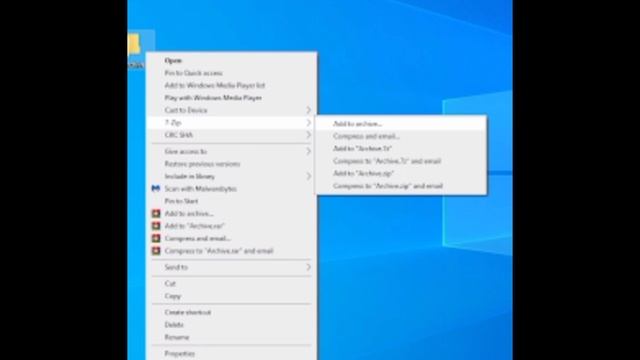Click WinRAR icon for Compress to "Archive.rar" and email
640x360 pixels.
156,251
